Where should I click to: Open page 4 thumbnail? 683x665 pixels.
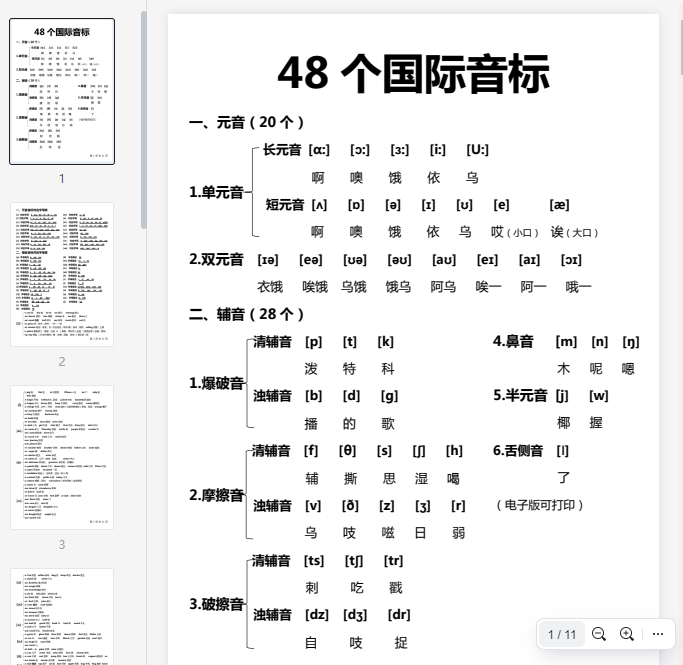click(x=62, y=616)
